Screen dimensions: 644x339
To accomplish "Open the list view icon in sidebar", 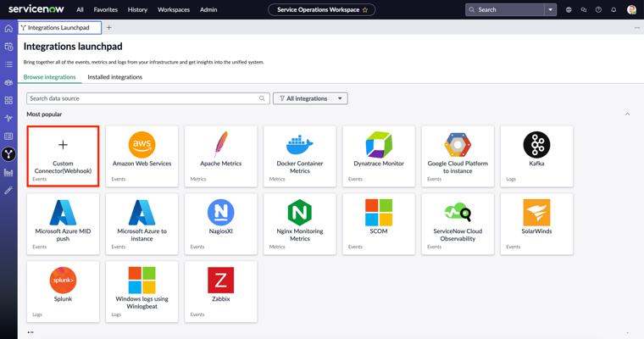I will coord(8,64).
